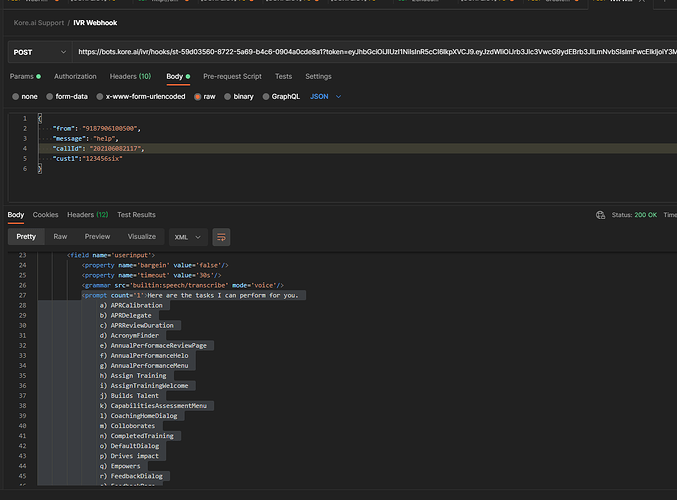Switch to the Authorization tab
Image resolution: width=677 pixels, height=500 pixels.
(x=75, y=76)
